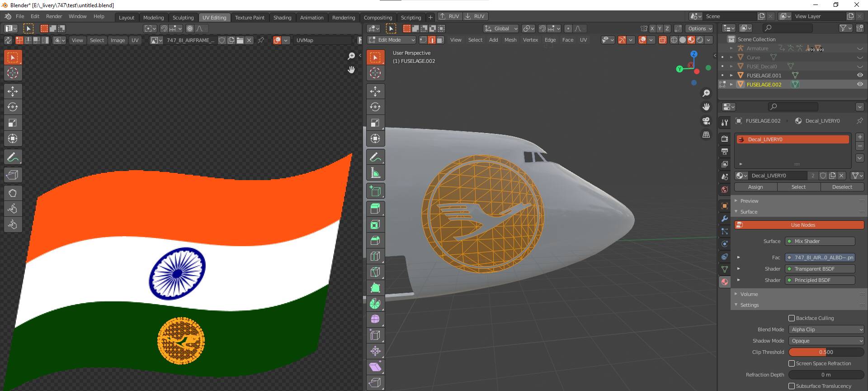Viewport: 868px width, 391px height.
Task: Hide FUSELAGE.002 with its eye icon
Action: [860, 84]
